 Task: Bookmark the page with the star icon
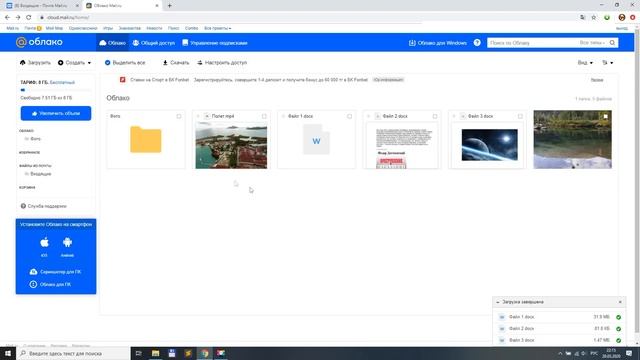pos(594,17)
